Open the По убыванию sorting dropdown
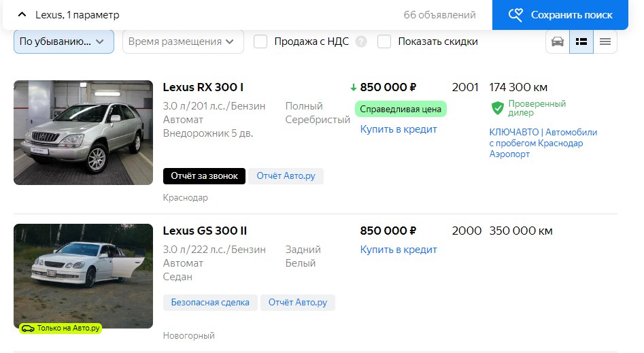The image size is (644, 353). 63,41
